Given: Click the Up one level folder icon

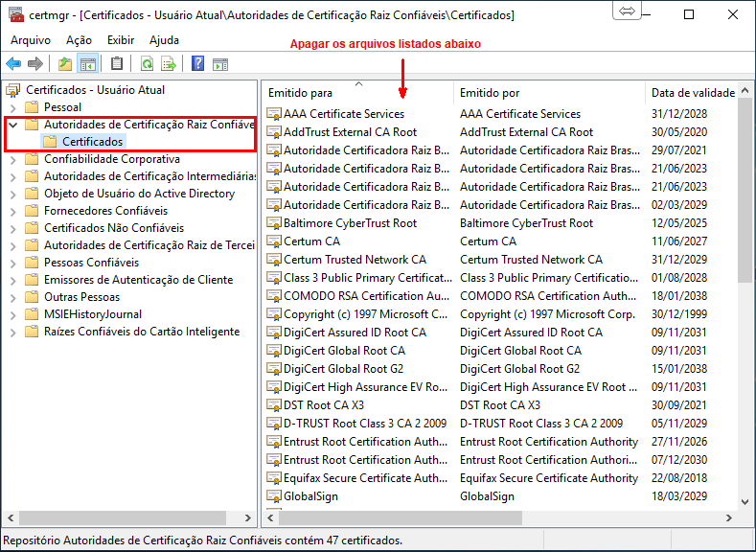Looking at the screenshot, I should 64,64.
